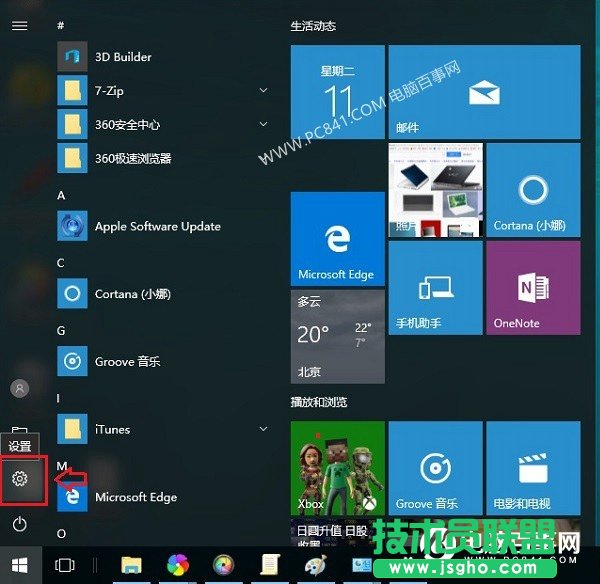This screenshot has width=600, height=584.
Task: Expand the 7-Zip folder chevron
Action: pos(263,90)
